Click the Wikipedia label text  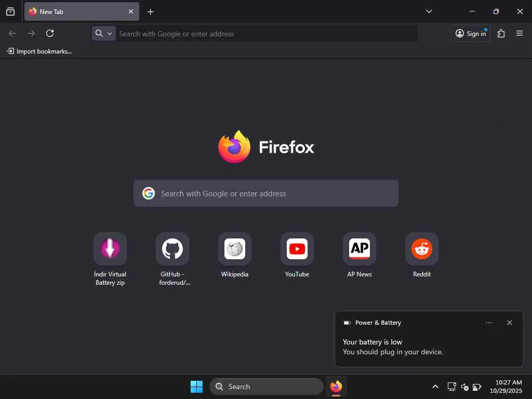point(235,274)
